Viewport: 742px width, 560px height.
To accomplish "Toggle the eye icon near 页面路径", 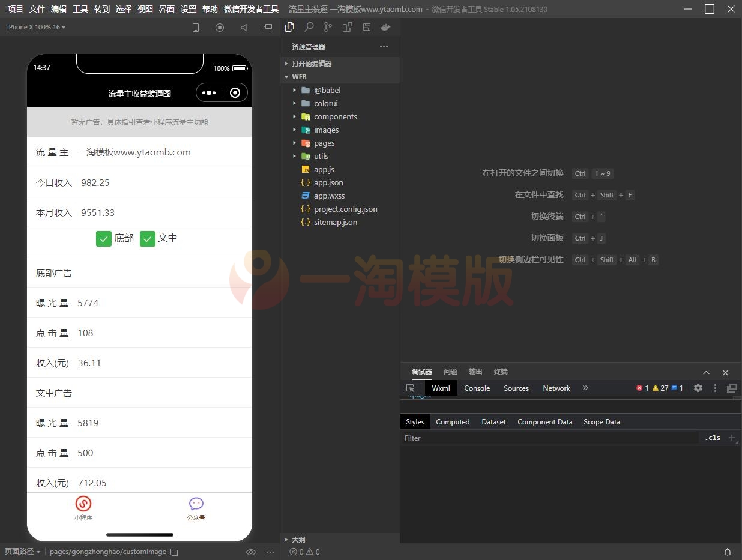I will coord(251,552).
